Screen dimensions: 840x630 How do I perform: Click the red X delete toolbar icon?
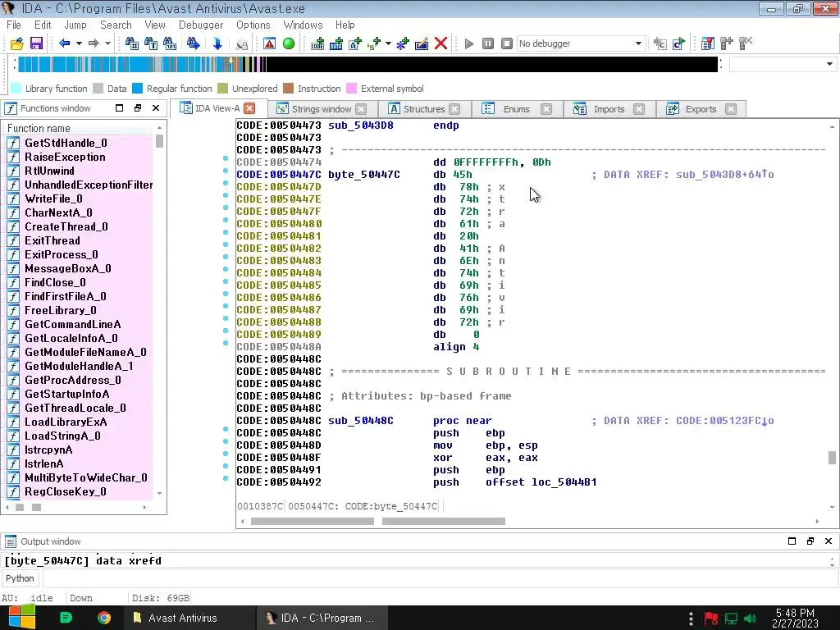click(441, 43)
